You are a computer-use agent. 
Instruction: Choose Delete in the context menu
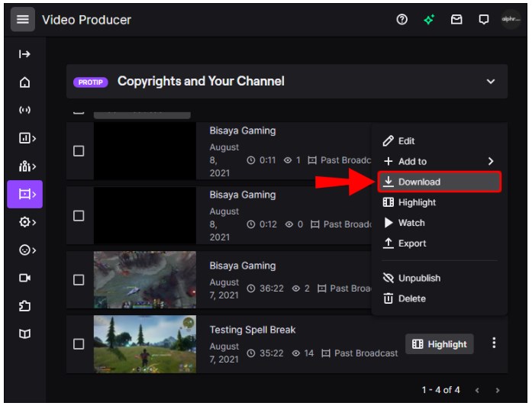(x=440, y=298)
